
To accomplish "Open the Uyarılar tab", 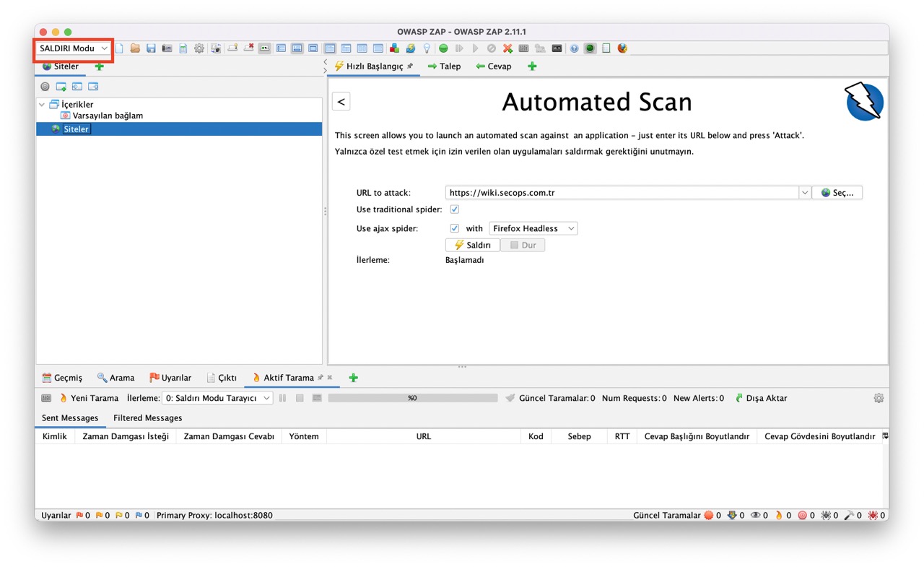I will point(170,378).
